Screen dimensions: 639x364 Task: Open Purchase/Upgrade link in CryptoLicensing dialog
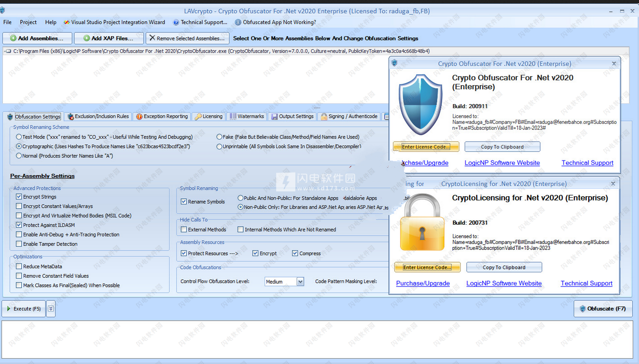tap(423, 283)
